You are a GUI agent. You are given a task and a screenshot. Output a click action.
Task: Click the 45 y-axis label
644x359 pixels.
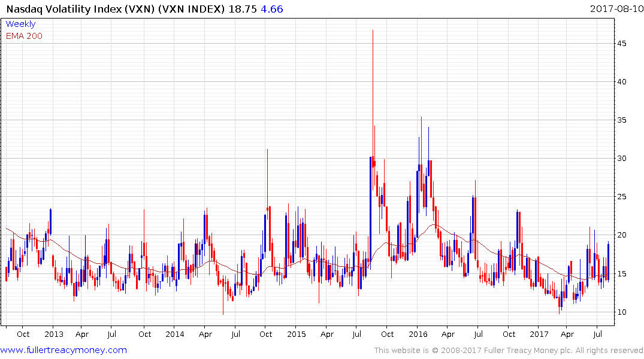(x=621, y=44)
